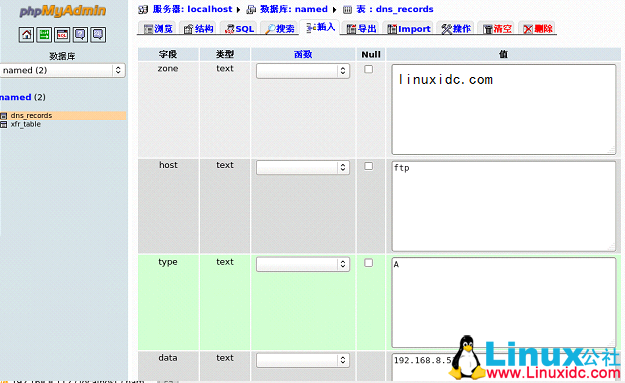Open the SQL query window icon
The height and width of the screenshot is (383, 625).
click(62, 35)
